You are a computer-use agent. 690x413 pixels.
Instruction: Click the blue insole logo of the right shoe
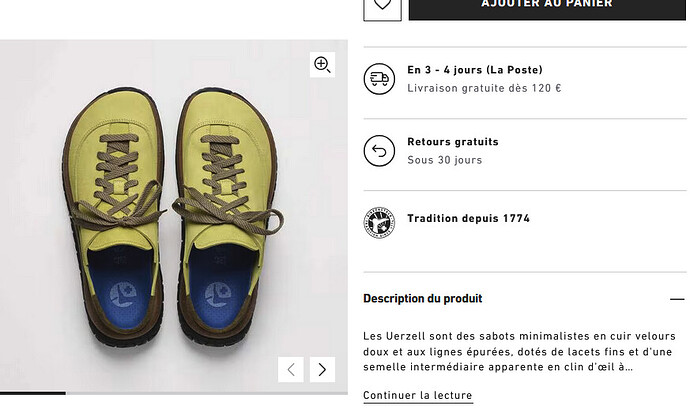point(218,295)
